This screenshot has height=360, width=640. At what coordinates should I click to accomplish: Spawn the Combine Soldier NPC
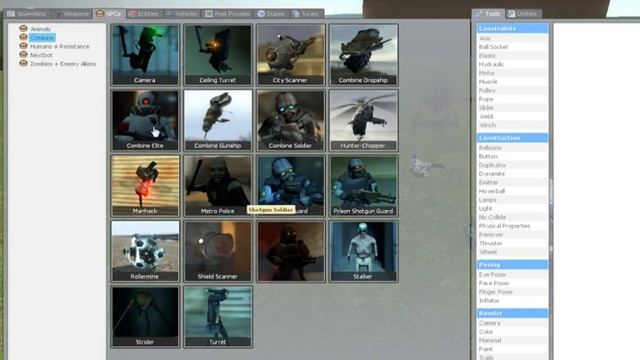point(291,120)
